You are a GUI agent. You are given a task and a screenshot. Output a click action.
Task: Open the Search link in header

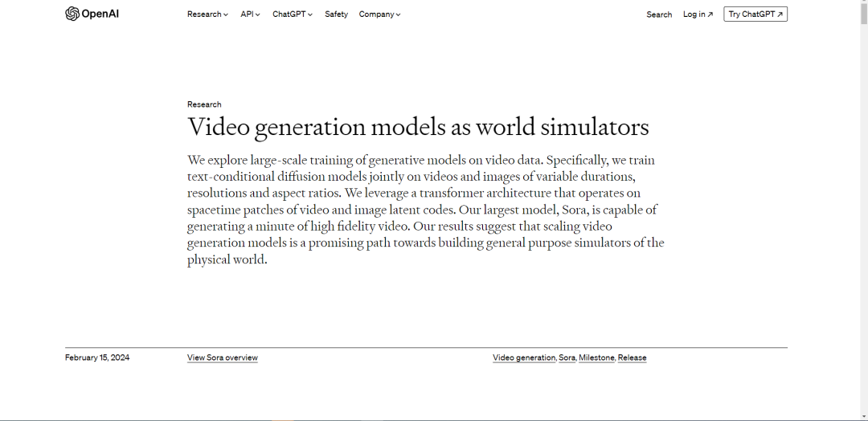click(659, 14)
